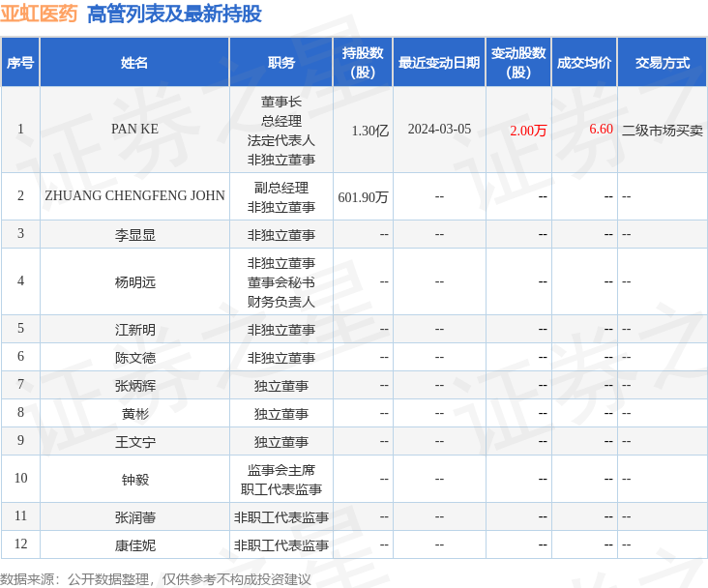
Task: Click 非职工代表监事 in 张润蕾's row
Action: click(x=280, y=517)
